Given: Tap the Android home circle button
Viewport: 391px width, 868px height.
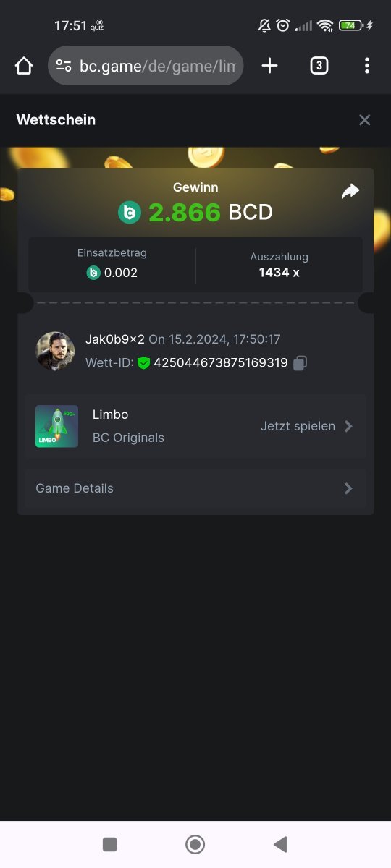Looking at the screenshot, I should pos(195,844).
